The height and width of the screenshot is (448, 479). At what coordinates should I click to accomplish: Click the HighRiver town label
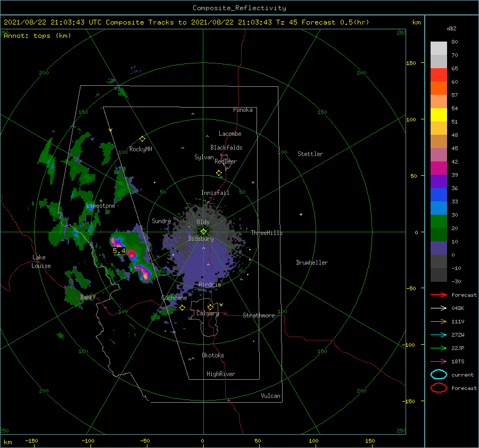click(x=221, y=374)
